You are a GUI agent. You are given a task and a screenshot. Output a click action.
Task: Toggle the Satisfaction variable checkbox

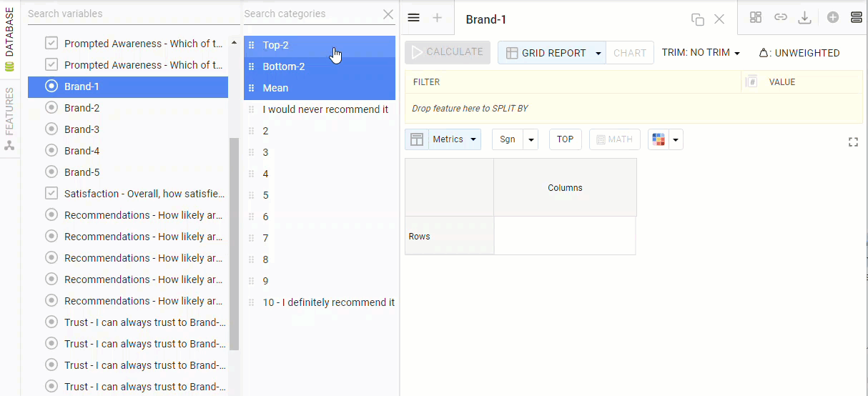[51, 194]
